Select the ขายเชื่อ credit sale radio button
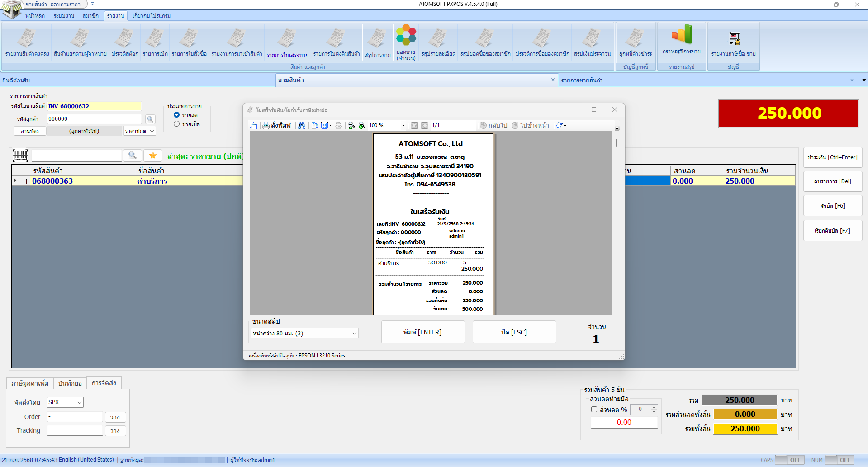 point(177,124)
